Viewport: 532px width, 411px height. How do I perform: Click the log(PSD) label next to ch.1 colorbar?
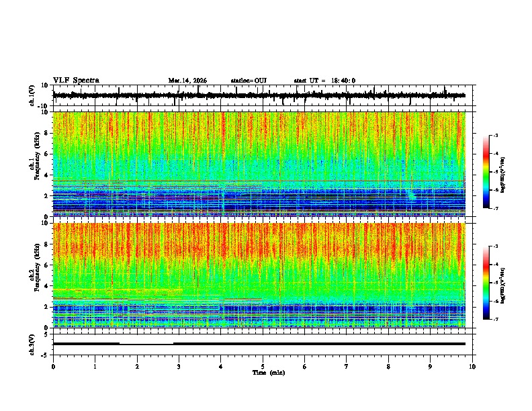coord(503,175)
